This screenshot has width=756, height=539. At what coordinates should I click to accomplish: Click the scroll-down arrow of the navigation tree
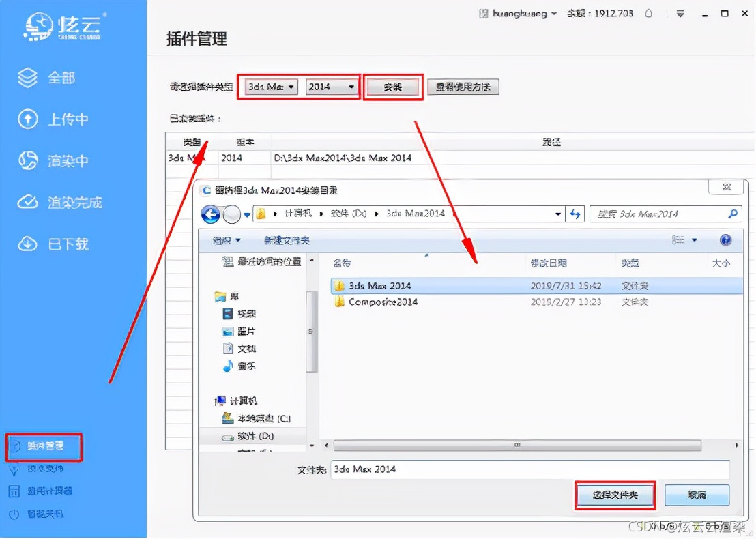tap(311, 445)
